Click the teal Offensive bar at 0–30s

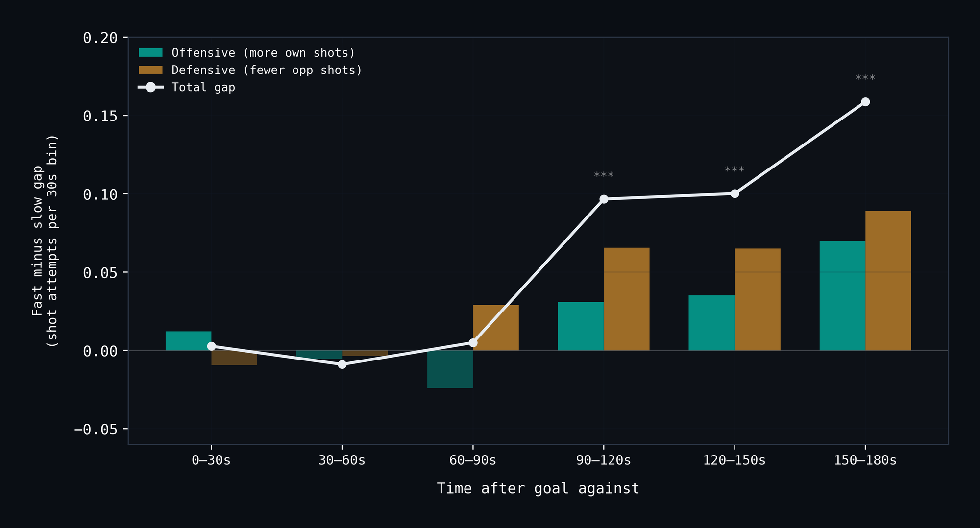[188, 341]
